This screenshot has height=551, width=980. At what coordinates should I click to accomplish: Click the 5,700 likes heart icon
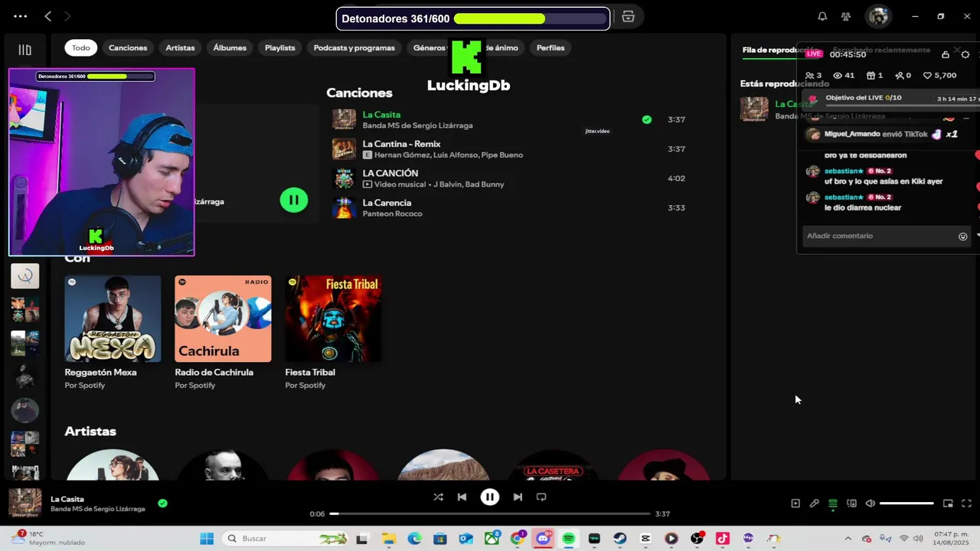tap(927, 76)
